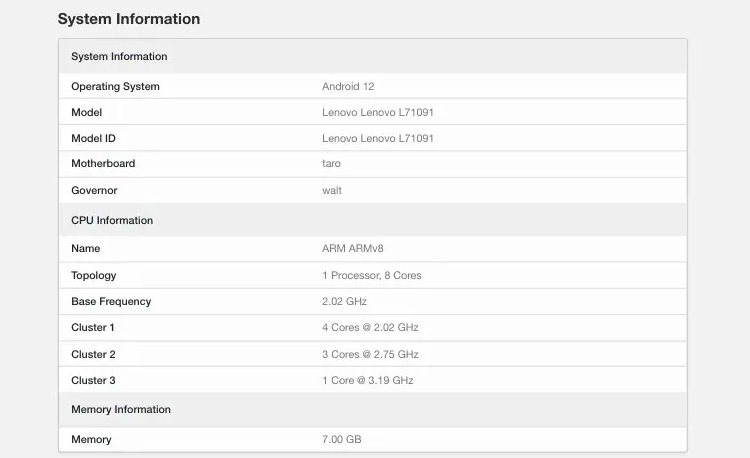Viewport: 750px width, 458px height.
Task: Click the Operating System label
Action: point(115,87)
